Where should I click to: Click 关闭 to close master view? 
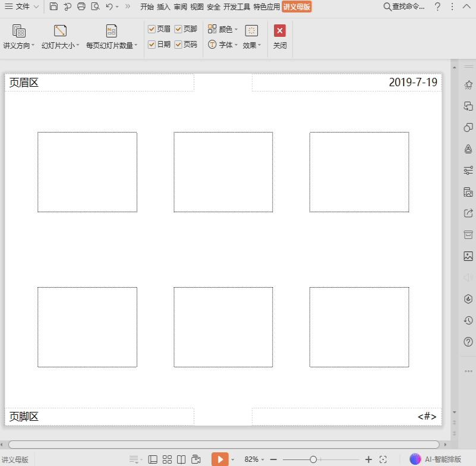point(279,37)
